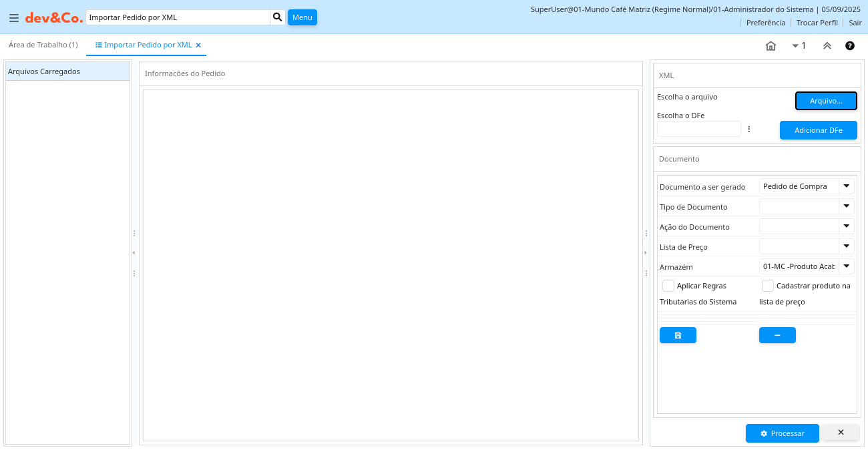This screenshot has height=450, width=868.
Task: Check Cadastrar produto na lista de preço
Action: coord(768,286)
